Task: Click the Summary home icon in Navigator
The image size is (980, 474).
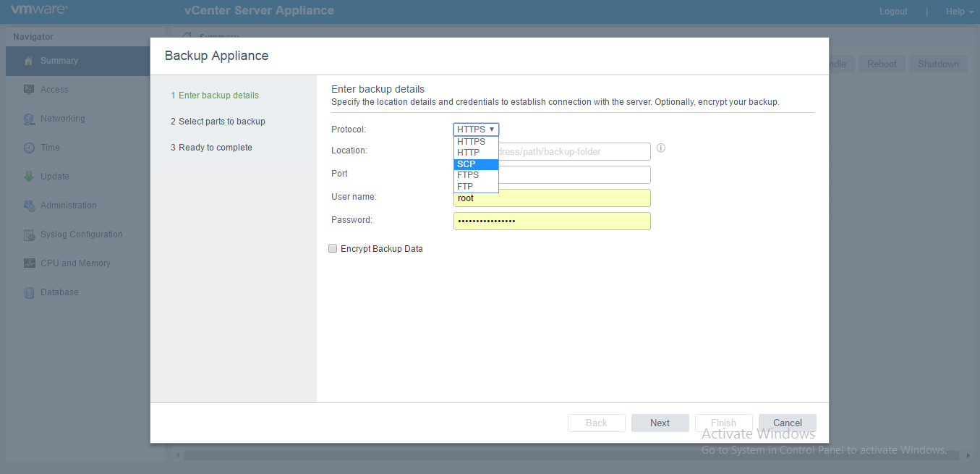Action: pyautogui.click(x=29, y=61)
